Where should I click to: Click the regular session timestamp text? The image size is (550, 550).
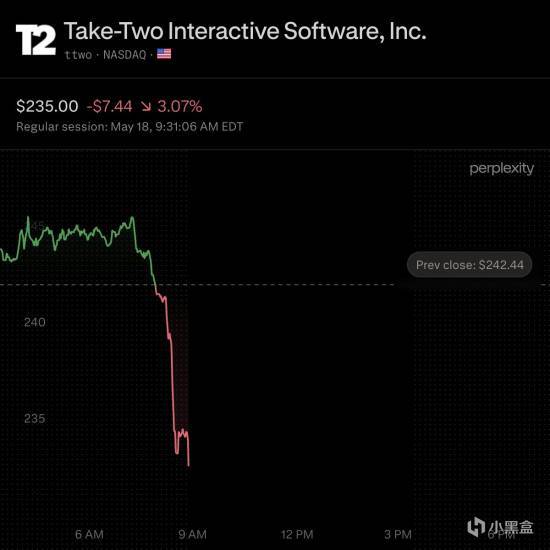[x=129, y=127]
